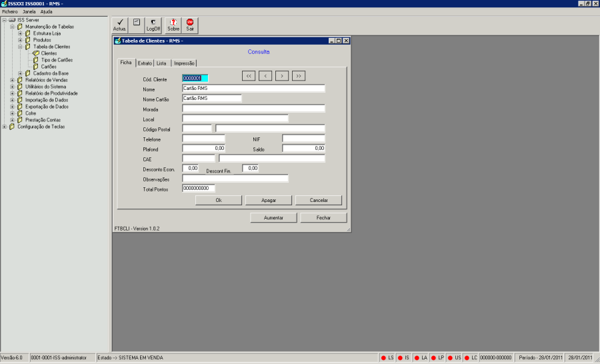Screen dimensions: 600x364
Task: Click the Importação de Dados folder icon
Action: (x=19, y=100)
